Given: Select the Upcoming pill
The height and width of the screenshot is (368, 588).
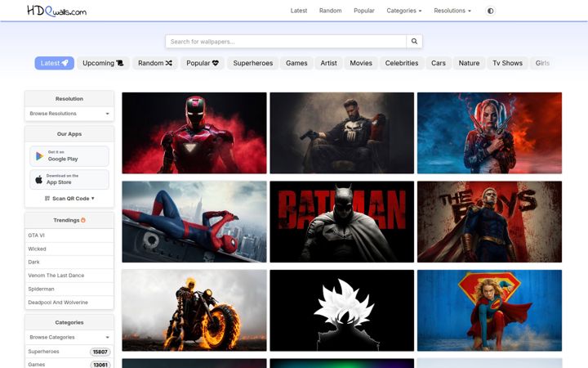Looking at the screenshot, I should 103,63.
